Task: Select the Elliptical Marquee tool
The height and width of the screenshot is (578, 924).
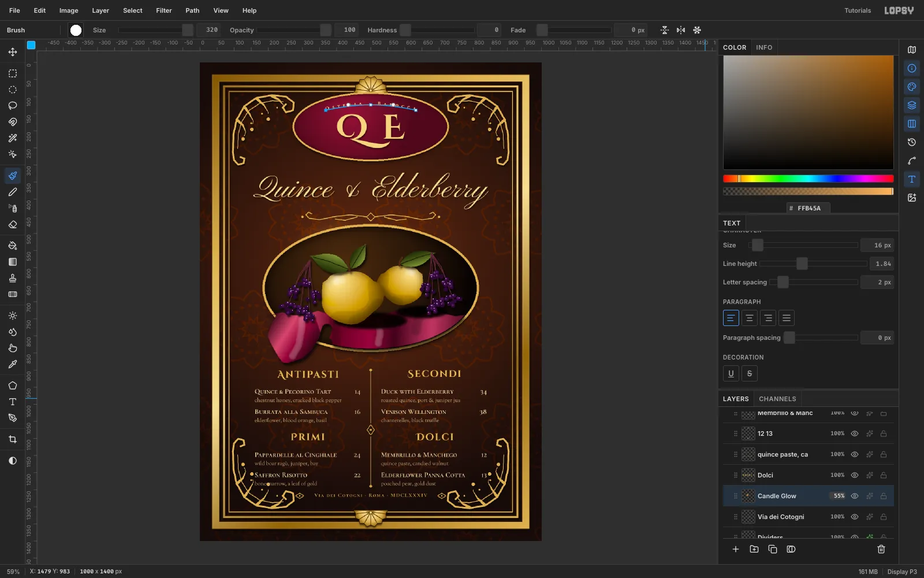Action: pyautogui.click(x=13, y=90)
